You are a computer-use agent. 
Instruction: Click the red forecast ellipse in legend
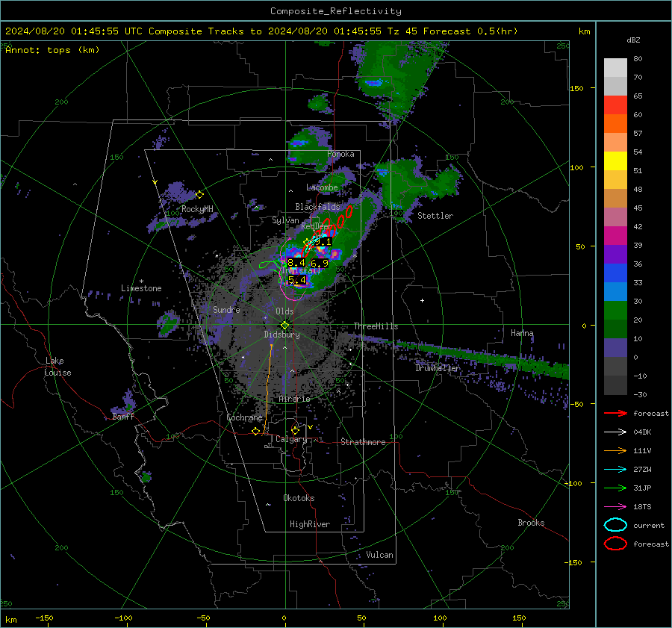[615, 544]
